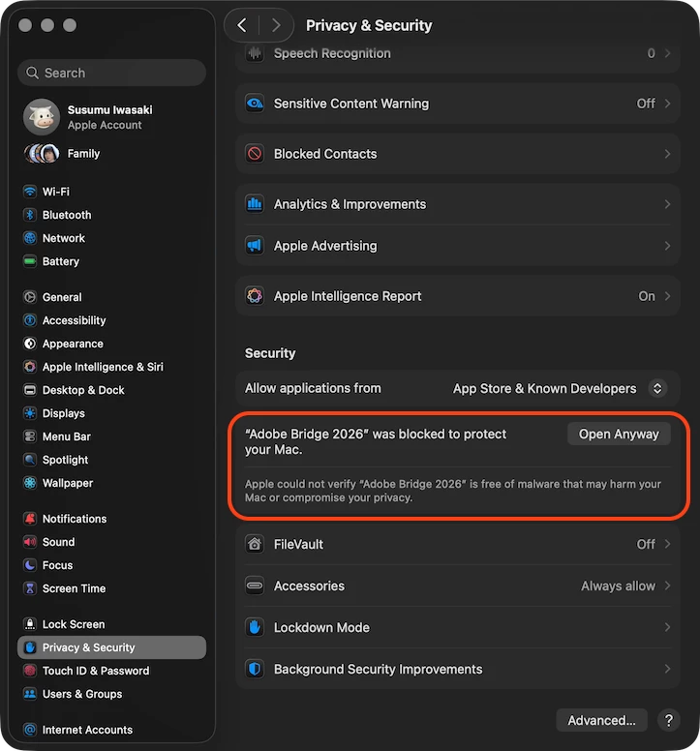Click the help question mark button

click(669, 720)
